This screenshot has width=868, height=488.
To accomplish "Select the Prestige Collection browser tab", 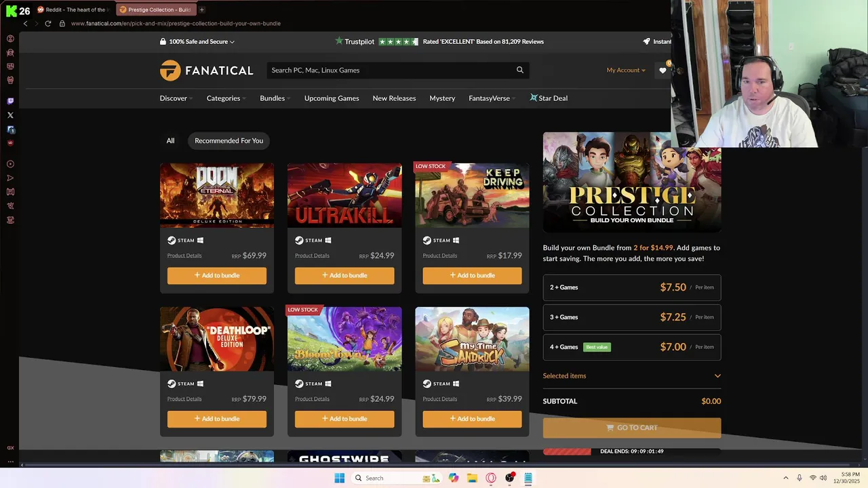I will [x=155, y=9].
